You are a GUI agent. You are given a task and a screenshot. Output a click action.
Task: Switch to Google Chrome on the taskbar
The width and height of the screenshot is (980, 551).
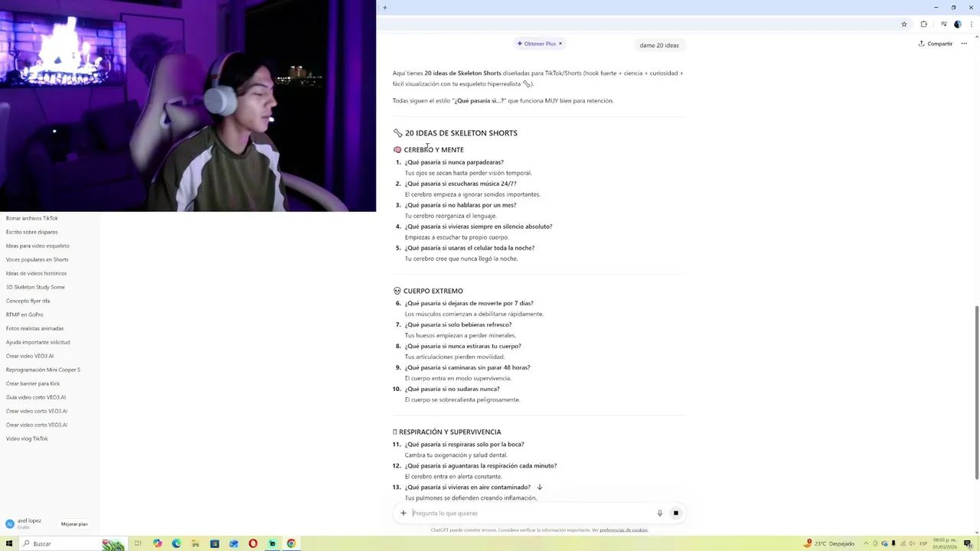click(291, 543)
